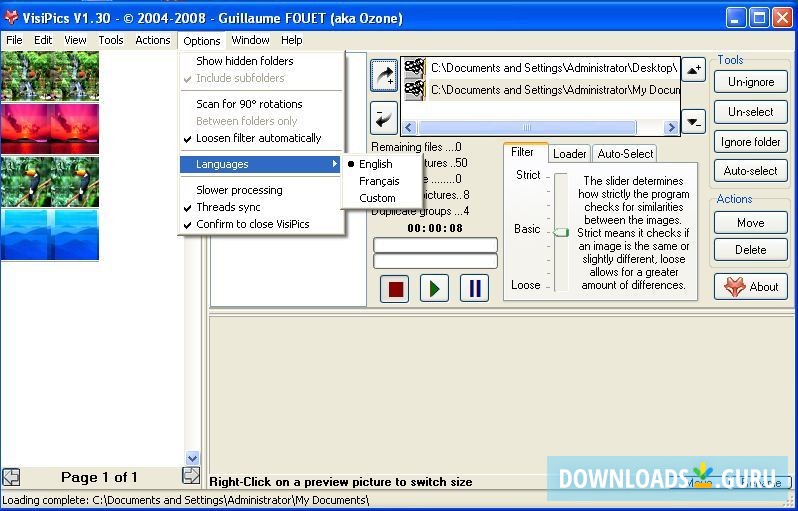Open the File menu

click(x=14, y=40)
